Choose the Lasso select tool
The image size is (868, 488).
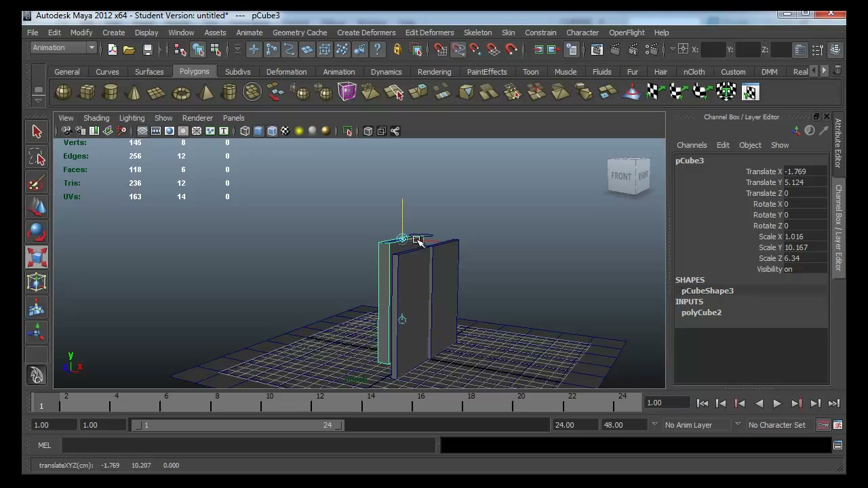point(37,157)
